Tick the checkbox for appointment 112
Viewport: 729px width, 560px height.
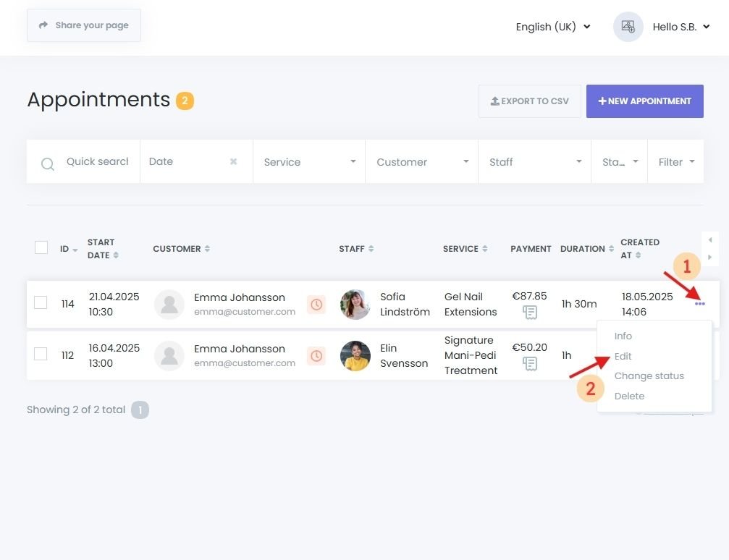(x=41, y=354)
